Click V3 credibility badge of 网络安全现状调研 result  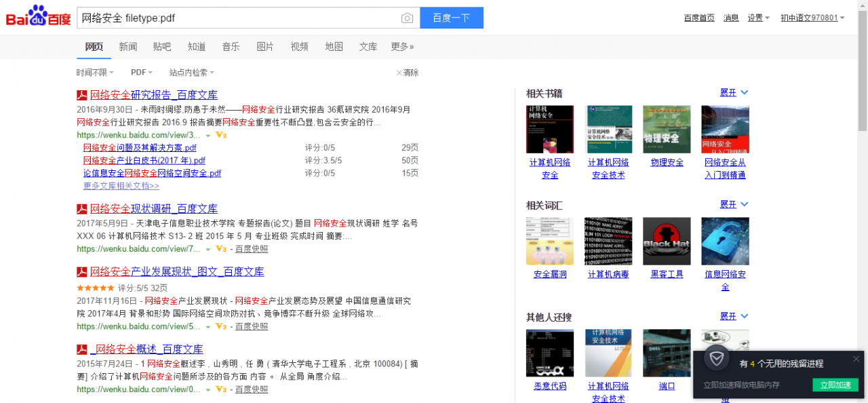220,249
